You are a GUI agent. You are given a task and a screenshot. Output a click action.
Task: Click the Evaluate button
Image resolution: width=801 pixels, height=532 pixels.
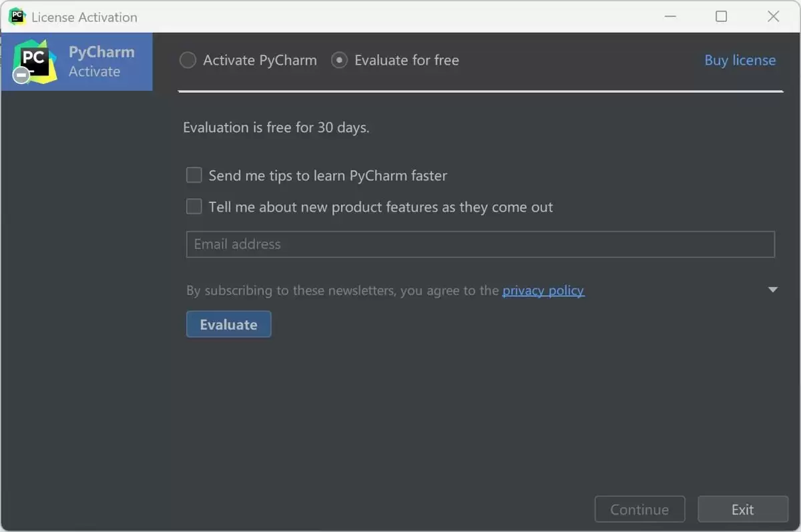coord(228,324)
